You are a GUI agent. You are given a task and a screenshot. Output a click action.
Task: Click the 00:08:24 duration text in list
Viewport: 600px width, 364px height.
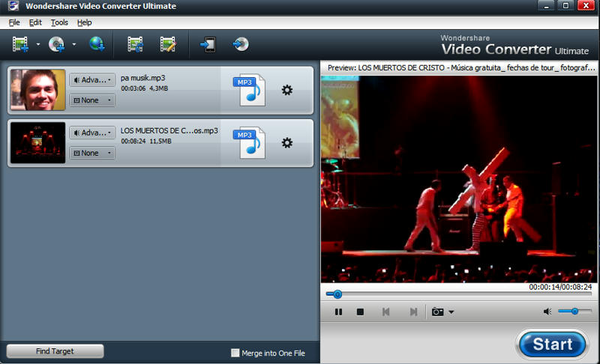pos(133,142)
